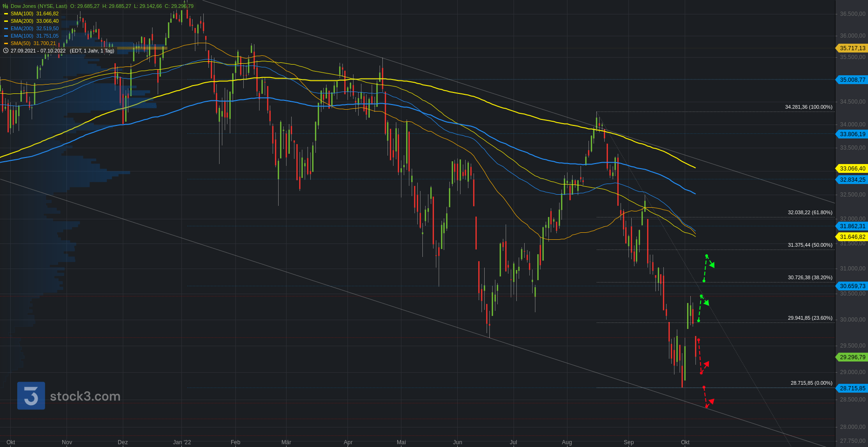Click the 34.500,00 price scale tick
The height and width of the screenshot is (447, 868).
[853, 102]
